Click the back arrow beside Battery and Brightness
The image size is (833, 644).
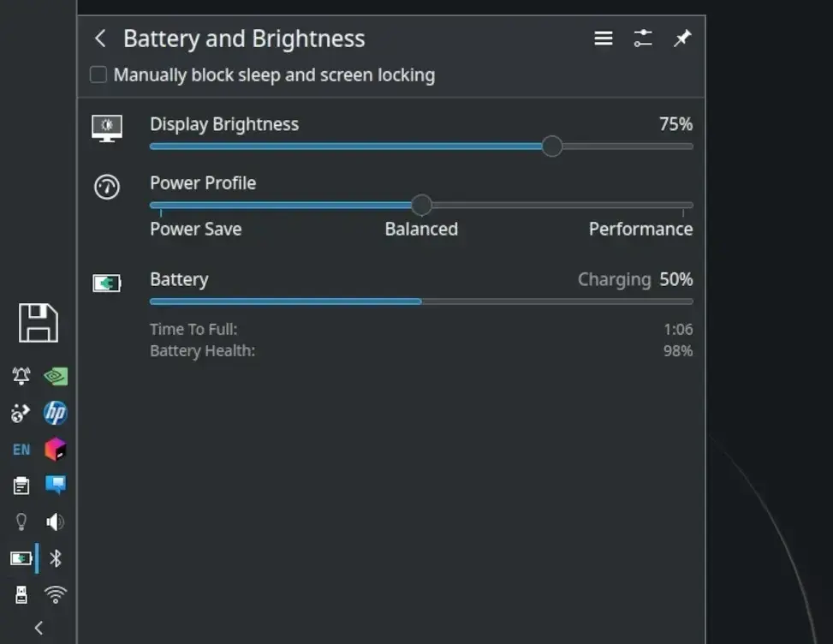[100, 39]
